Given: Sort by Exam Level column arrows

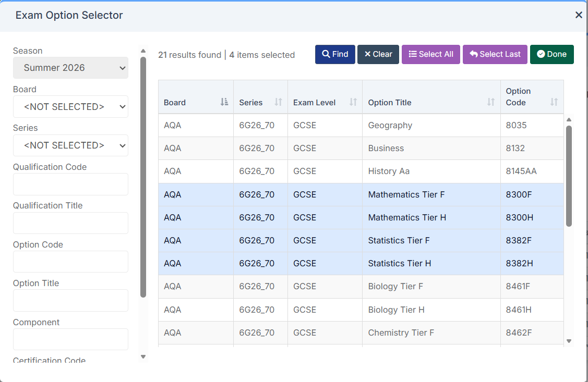Looking at the screenshot, I should (x=353, y=102).
